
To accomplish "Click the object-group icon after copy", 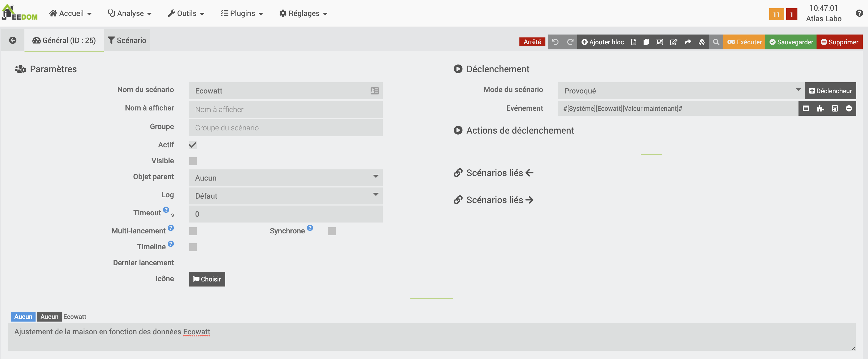I will click(x=660, y=42).
